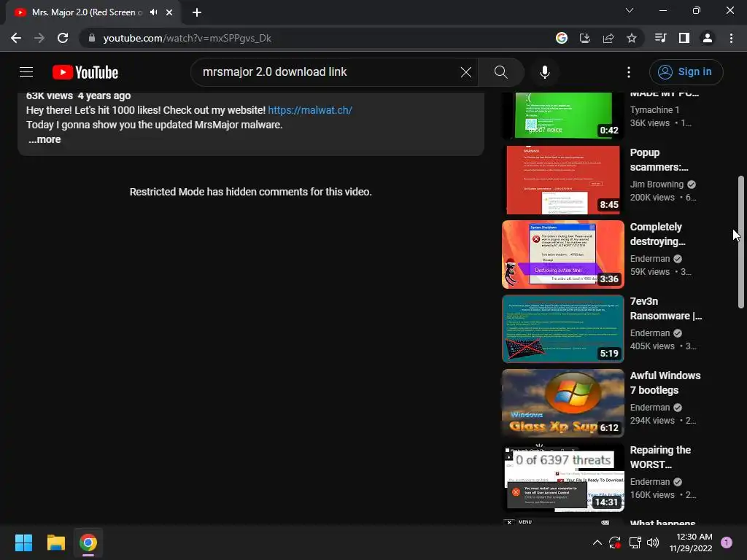The image size is (747, 560).
Task: Open Windows Start menu
Action: (23, 542)
